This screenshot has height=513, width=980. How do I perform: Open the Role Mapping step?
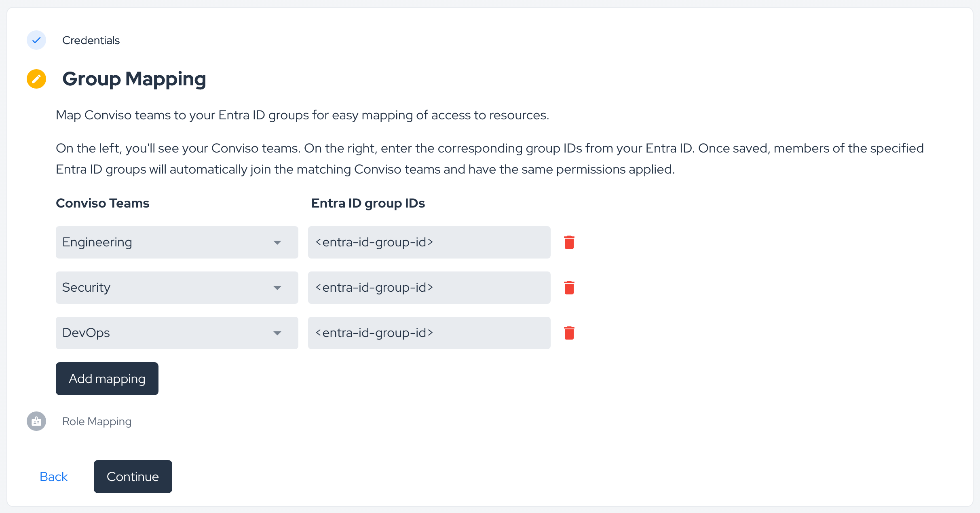(x=97, y=422)
